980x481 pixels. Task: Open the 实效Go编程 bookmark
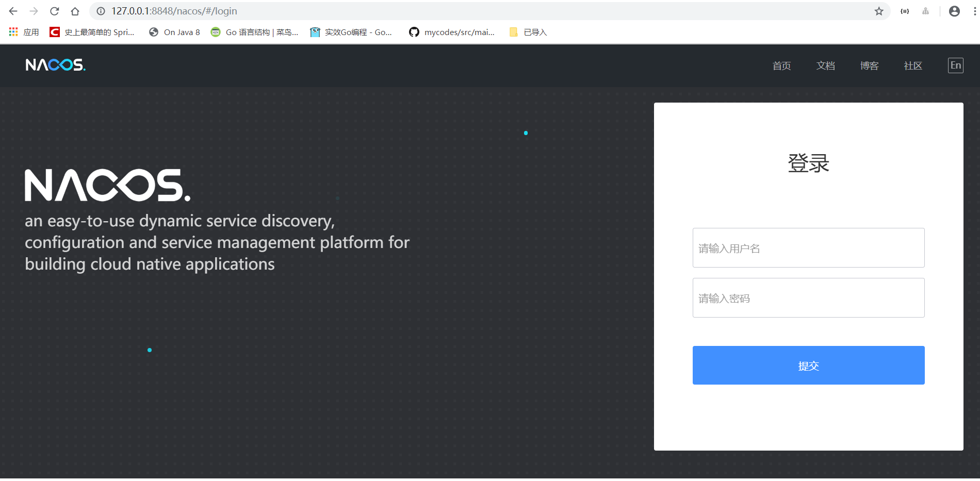tap(351, 32)
